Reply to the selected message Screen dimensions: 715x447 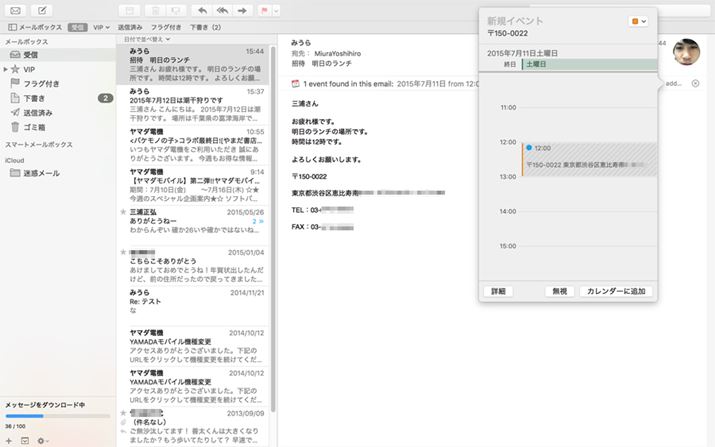(x=203, y=10)
